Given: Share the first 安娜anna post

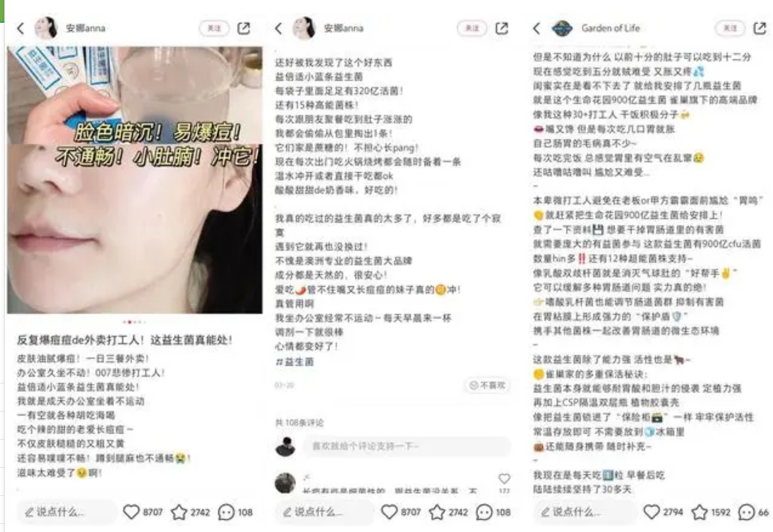Looking at the screenshot, I should (244, 28).
